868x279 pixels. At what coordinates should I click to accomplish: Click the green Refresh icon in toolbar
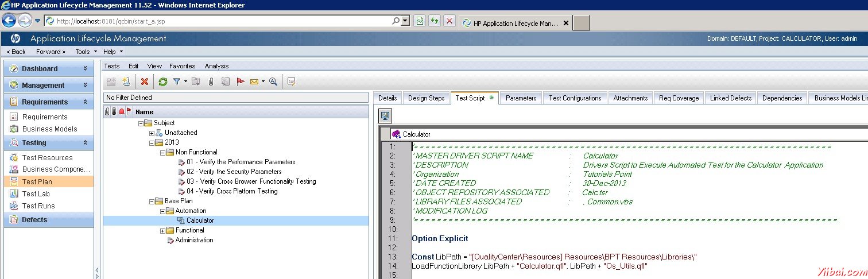[163, 82]
